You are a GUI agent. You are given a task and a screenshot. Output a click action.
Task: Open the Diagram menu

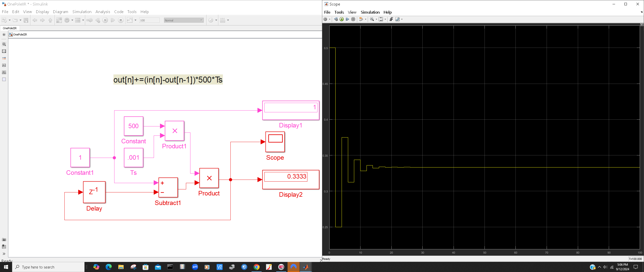pos(60,12)
